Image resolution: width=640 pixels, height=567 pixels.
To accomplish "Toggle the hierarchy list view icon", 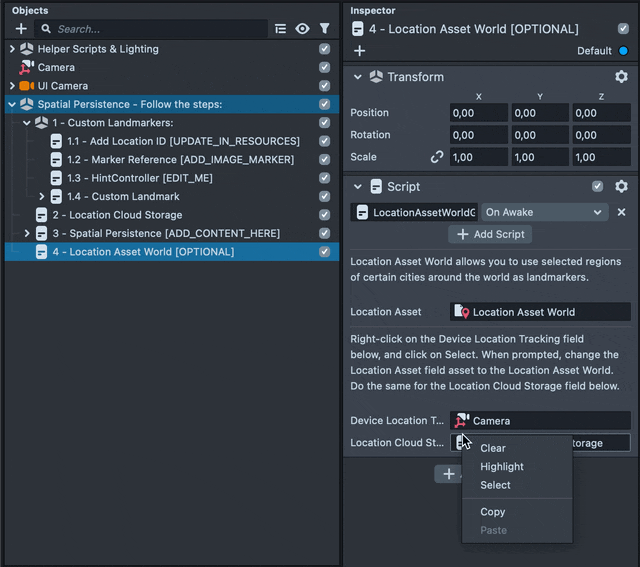I will (281, 29).
